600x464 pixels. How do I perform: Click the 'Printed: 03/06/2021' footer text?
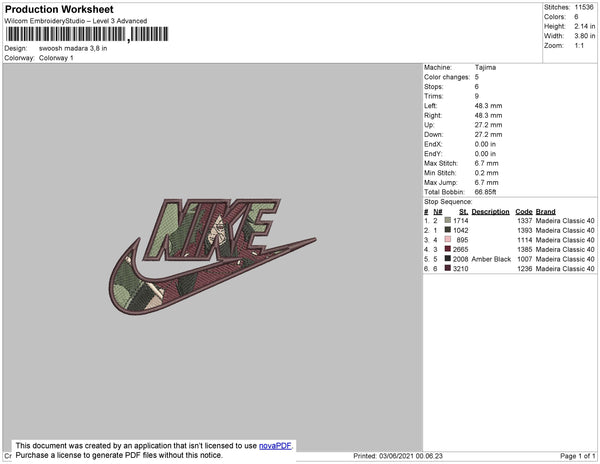[398, 456]
